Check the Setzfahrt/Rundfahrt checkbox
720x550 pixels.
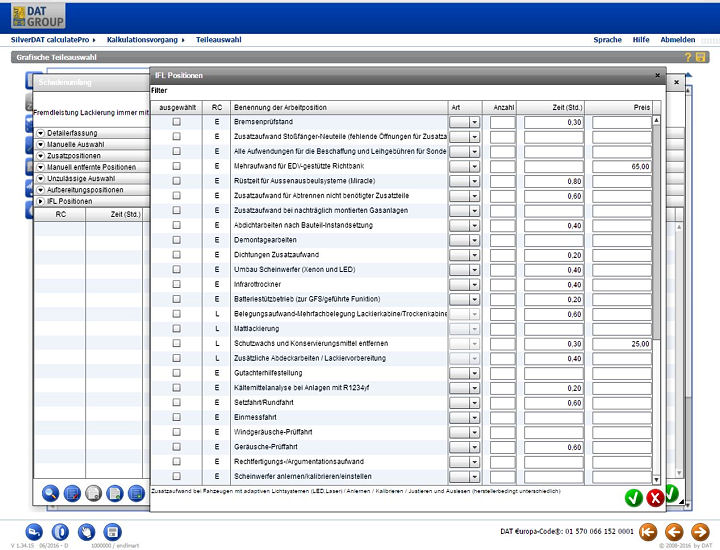click(x=176, y=402)
